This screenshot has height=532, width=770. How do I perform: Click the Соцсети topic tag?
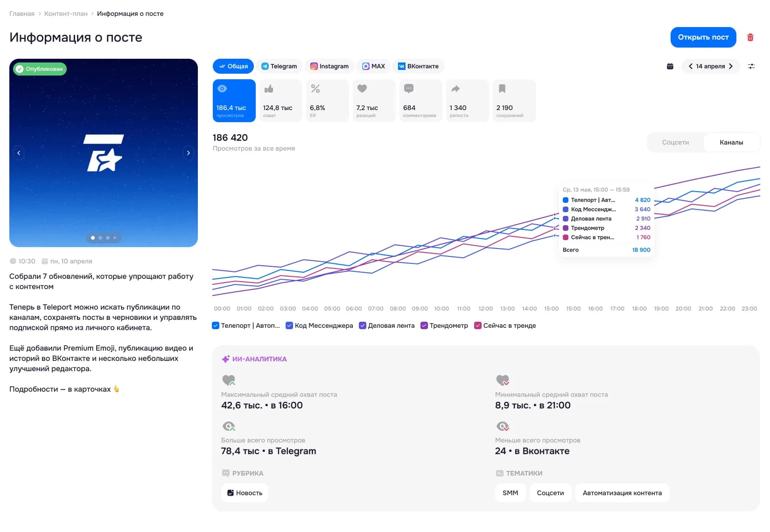click(x=551, y=493)
